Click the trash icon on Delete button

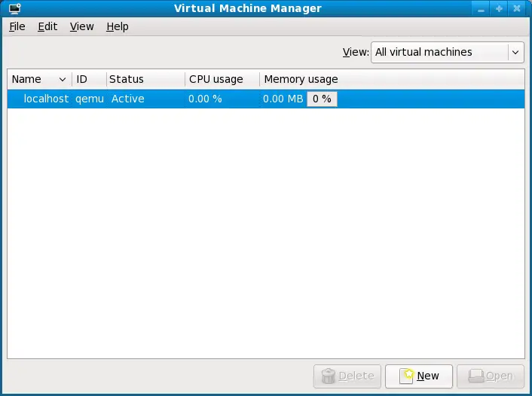tap(329, 375)
